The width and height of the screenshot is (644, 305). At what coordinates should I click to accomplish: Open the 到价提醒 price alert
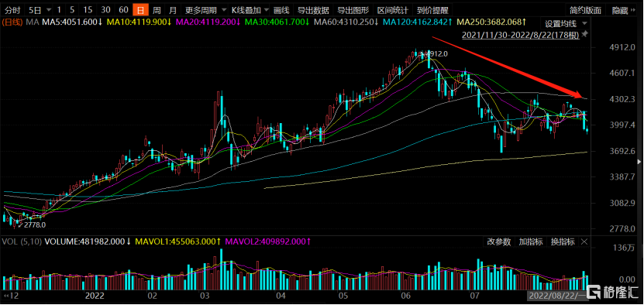432,10
